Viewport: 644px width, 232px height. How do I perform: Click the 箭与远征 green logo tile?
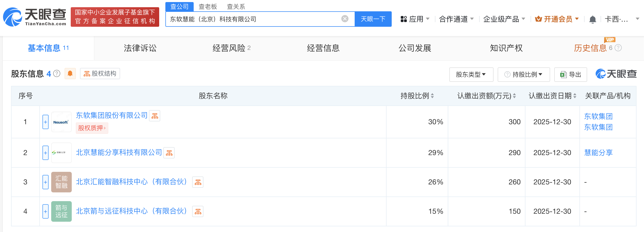coord(61,211)
